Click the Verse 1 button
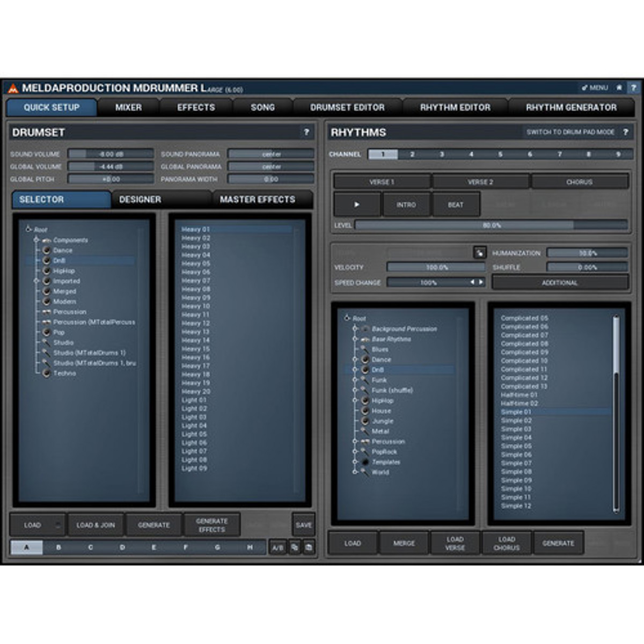The height and width of the screenshot is (644, 644). [x=382, y=182]
